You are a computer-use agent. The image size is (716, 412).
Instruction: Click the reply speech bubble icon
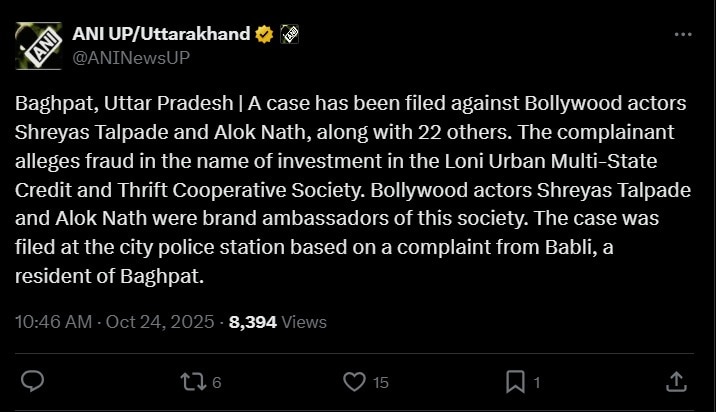[x=33, y=381]
